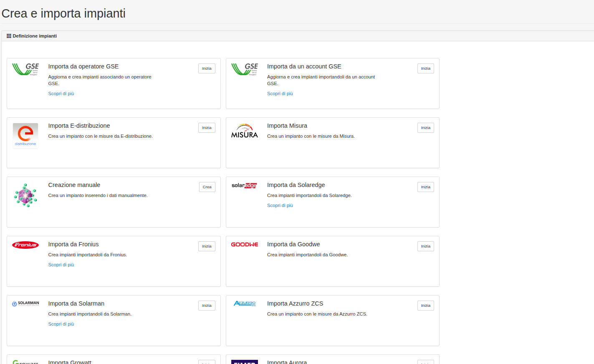The width and height of the screenshot is (594, 364).
Task: Open Scopri di più under Fronius
Action: tap(61, 265)
